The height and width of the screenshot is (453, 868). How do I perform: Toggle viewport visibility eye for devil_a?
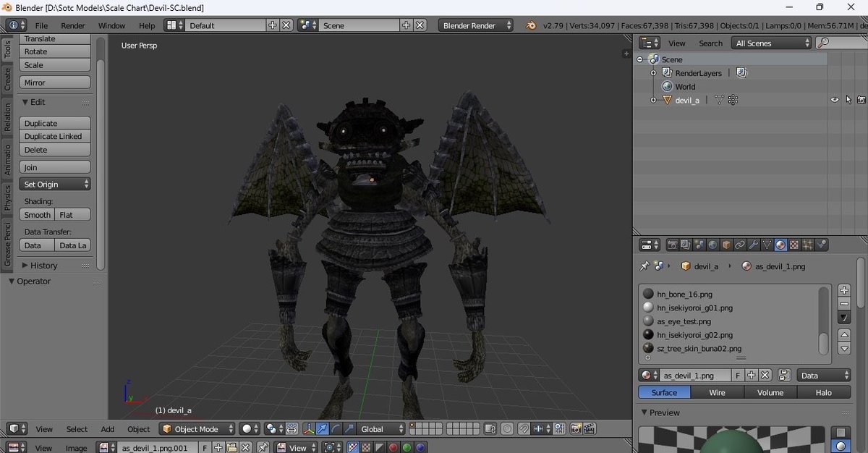835,100
